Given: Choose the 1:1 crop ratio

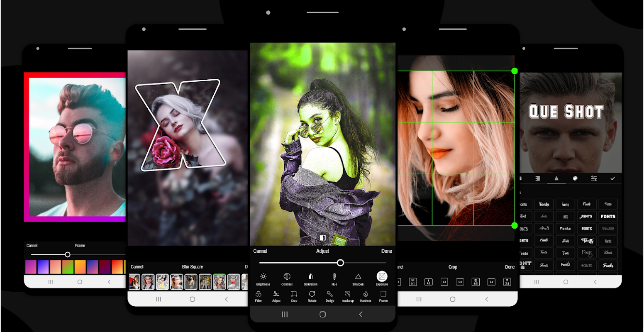Looking at the screenshot, I should tap(413, 282).
